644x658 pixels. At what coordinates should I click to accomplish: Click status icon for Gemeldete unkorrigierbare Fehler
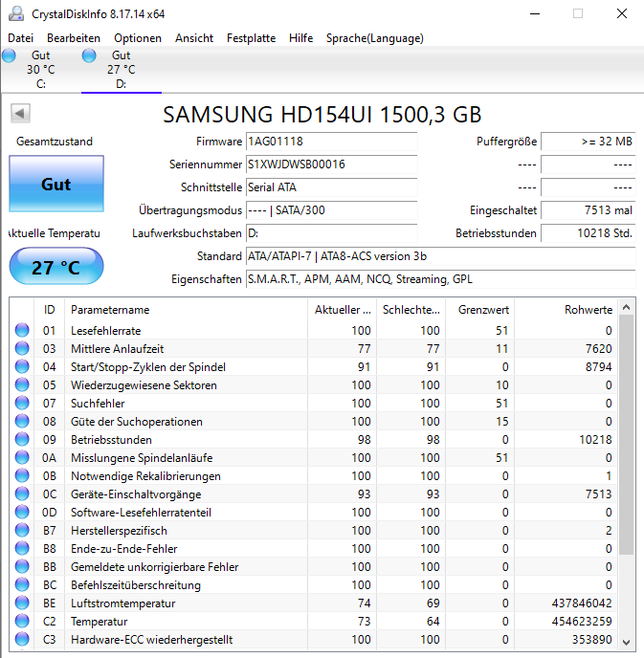[x=22, y=566]
